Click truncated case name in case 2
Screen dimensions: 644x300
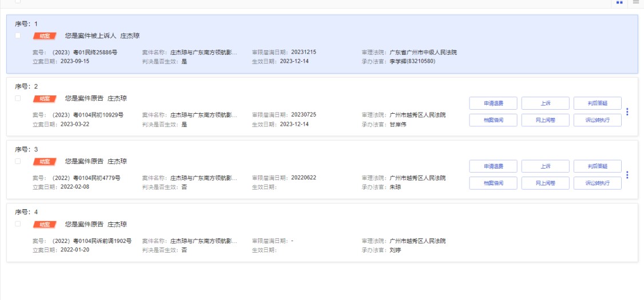(203, 115)
